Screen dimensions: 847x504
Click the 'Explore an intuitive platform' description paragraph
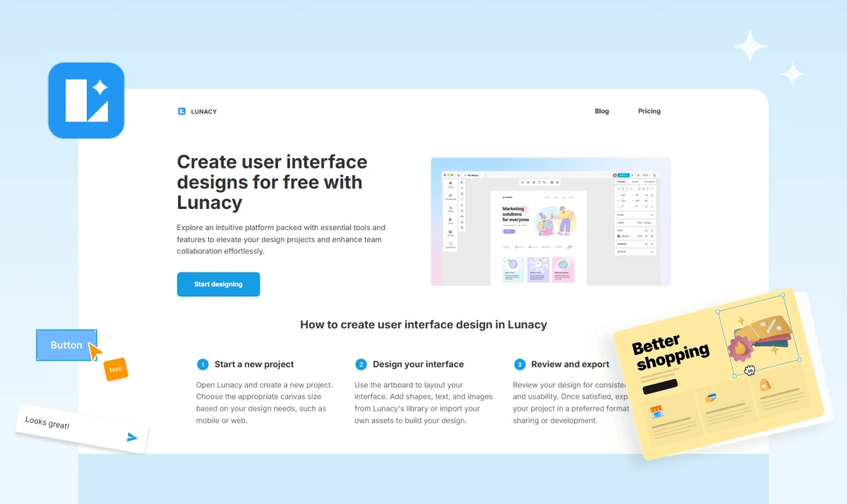coord(281,239)
